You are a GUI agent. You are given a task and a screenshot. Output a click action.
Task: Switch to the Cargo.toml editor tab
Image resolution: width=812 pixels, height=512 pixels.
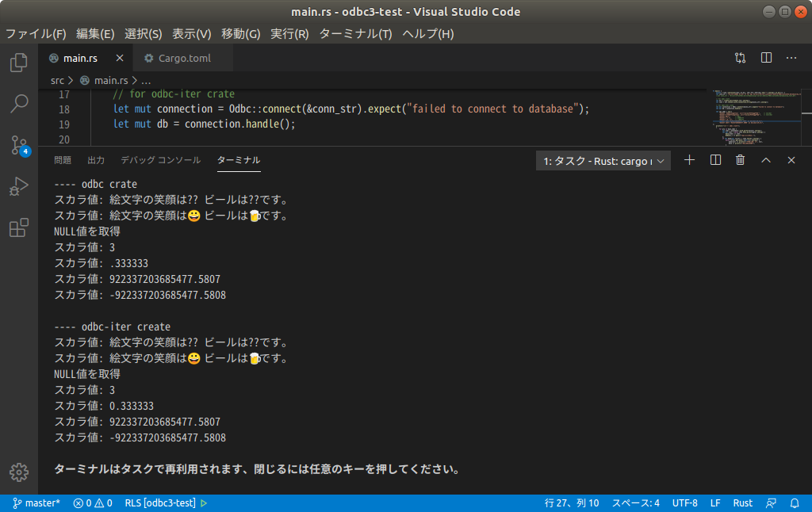183,58
